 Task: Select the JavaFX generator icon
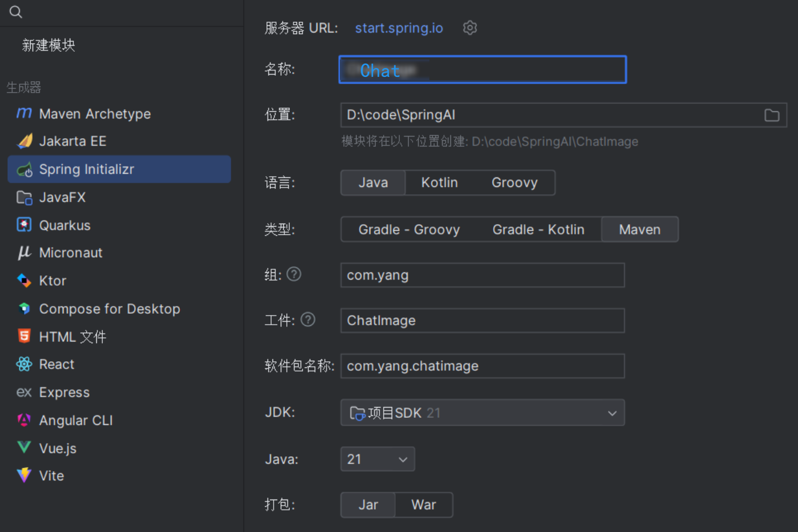click(x=24, y=198)
